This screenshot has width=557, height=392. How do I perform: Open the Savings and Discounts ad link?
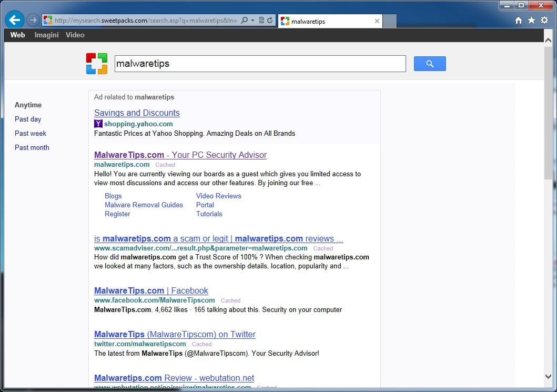137,113
